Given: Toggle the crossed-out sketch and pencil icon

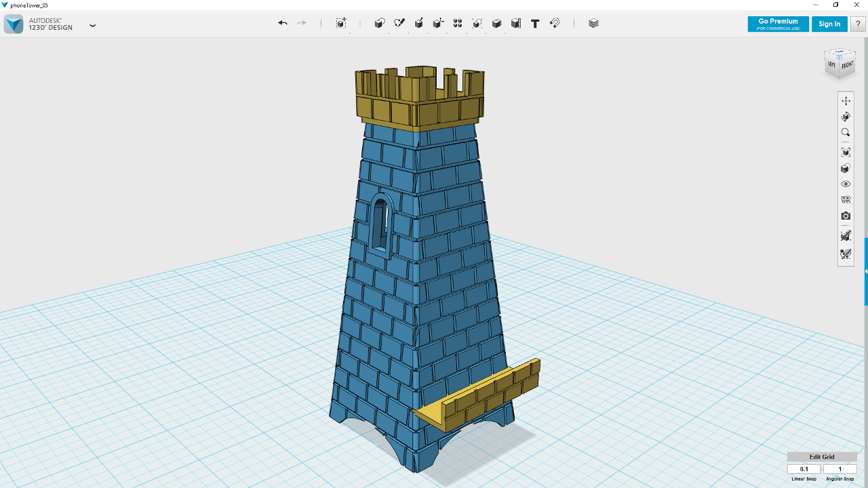Looking at the screenshot, I should (x=846, y=254).
